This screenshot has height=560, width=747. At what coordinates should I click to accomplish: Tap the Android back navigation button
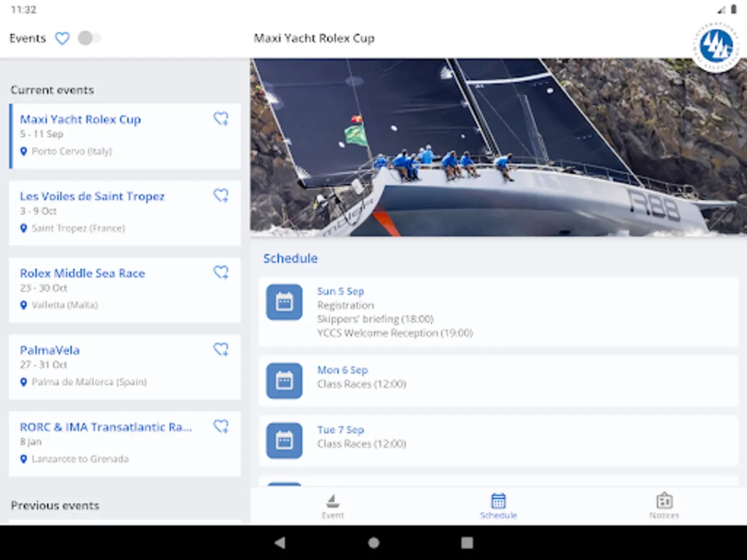tap(280, 543)
